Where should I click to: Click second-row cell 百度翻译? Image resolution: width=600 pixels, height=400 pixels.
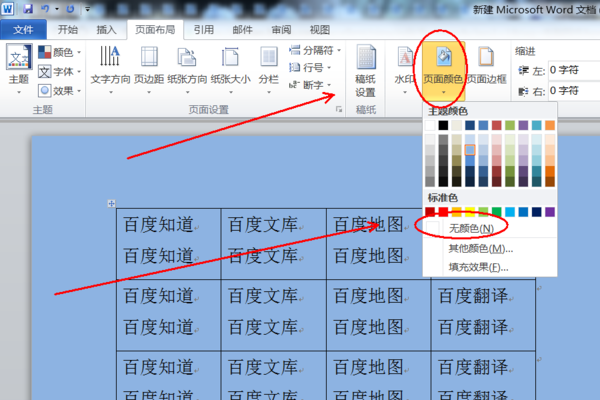click(483, 315)
